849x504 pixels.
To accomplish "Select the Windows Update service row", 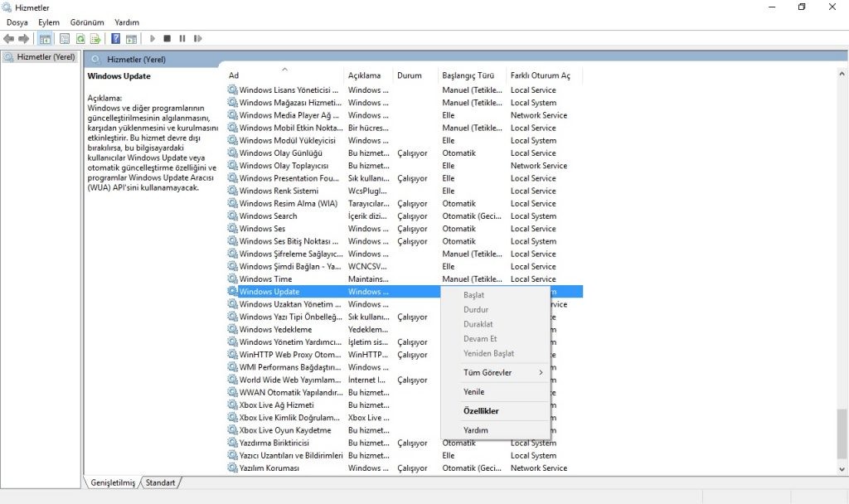I will 405,291.
